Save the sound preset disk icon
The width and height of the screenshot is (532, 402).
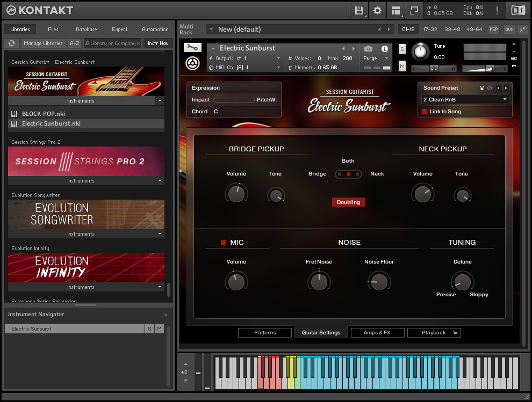(x=482, y=88)
